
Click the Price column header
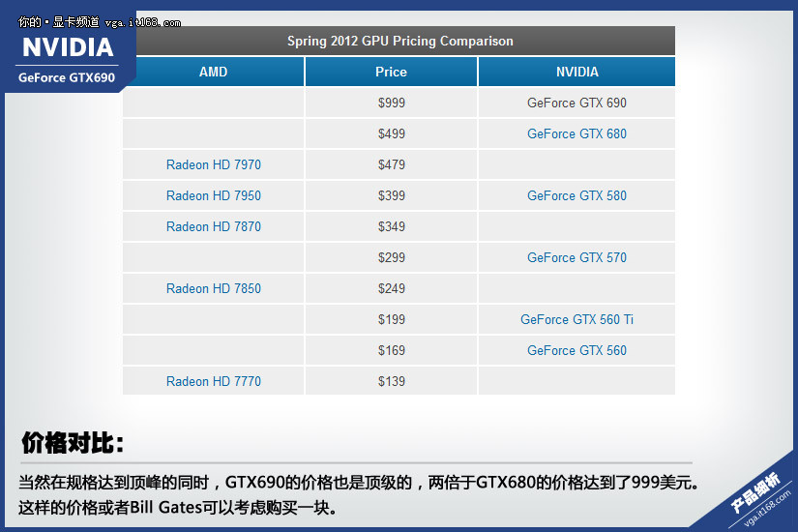coord(391,72)
